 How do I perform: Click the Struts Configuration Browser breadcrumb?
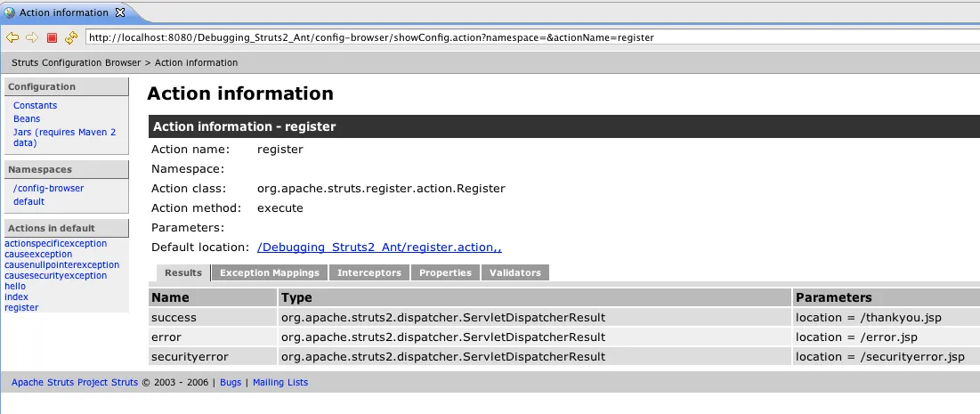76,63
